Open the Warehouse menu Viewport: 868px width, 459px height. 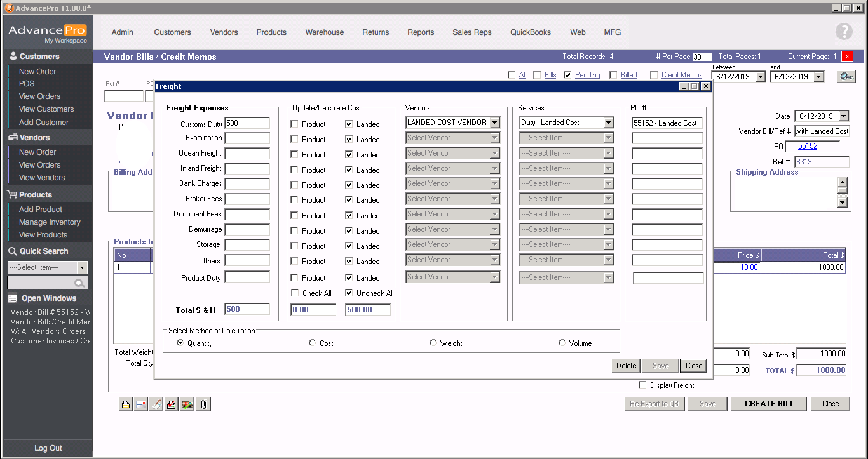click(x=324, y=32)
